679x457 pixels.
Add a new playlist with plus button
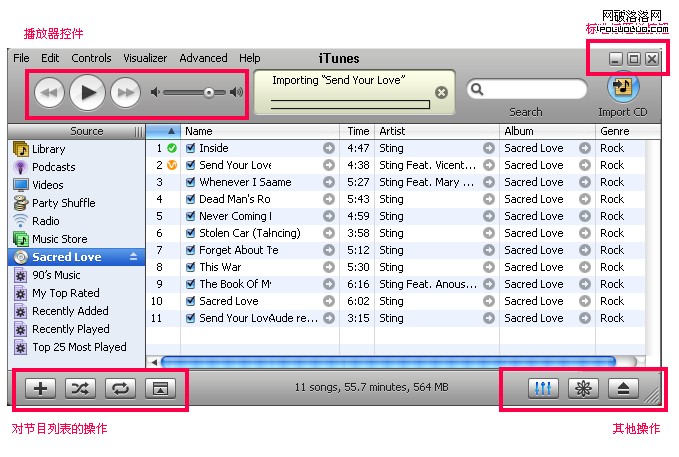(40, 389)
